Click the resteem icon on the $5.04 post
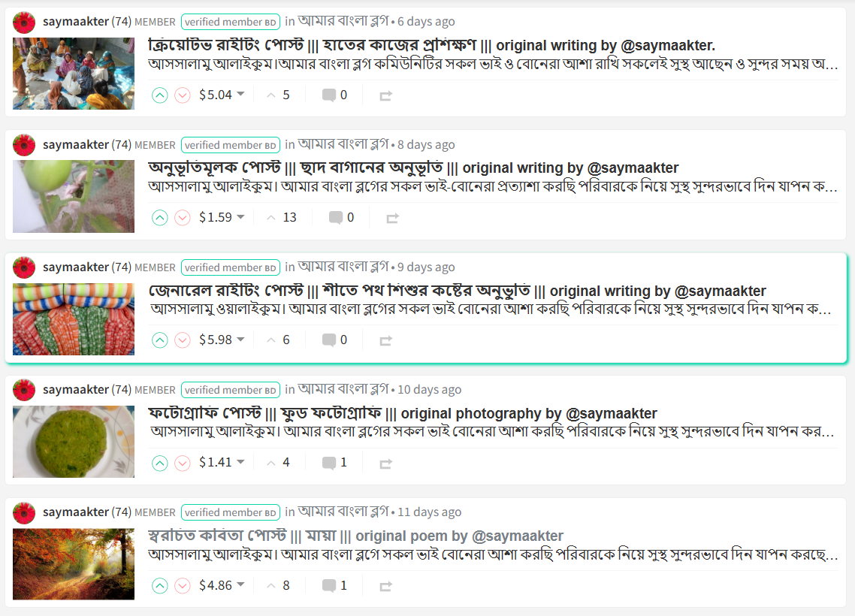 pos(385,96)
